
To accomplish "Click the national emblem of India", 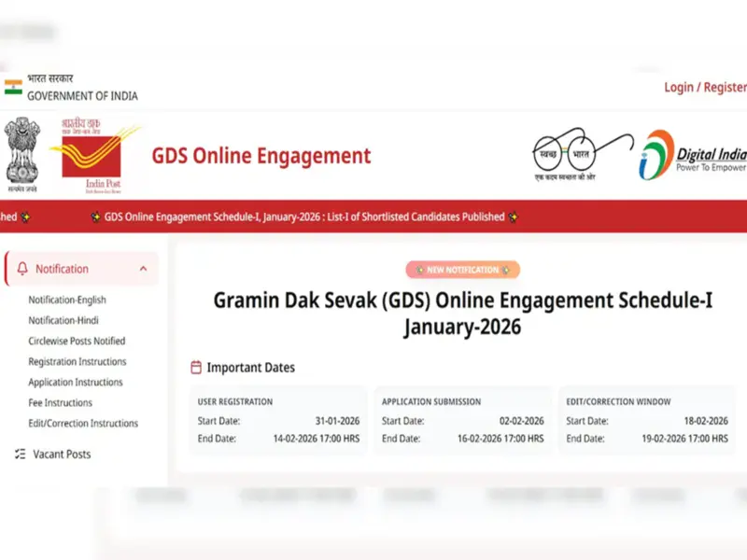I will (x=21, y=154).
